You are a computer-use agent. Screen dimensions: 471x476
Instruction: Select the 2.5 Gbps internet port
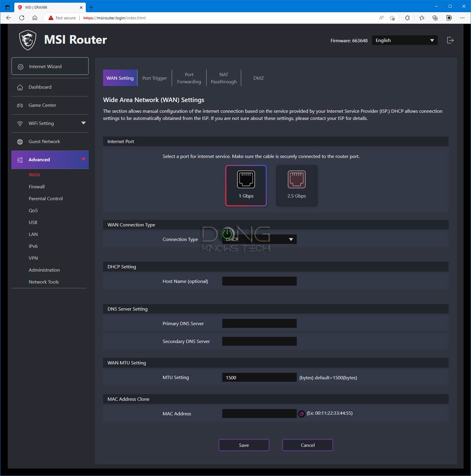click(297, 185)
